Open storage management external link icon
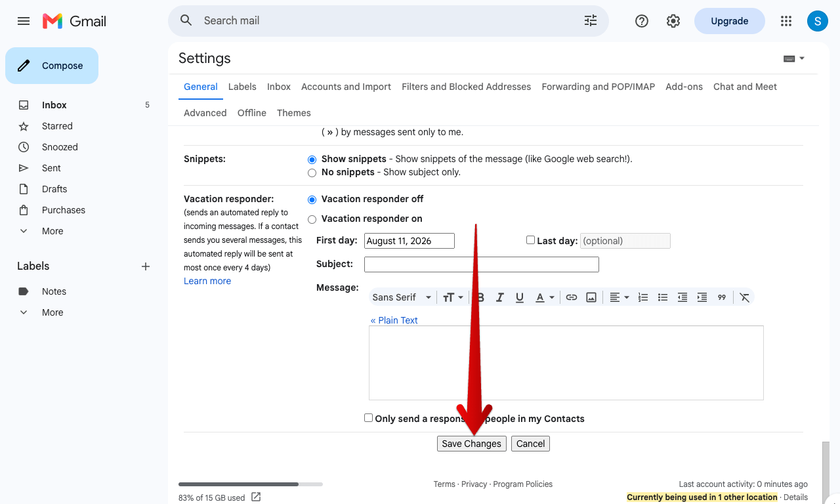The image size is (840, 504). click(256, 497)
